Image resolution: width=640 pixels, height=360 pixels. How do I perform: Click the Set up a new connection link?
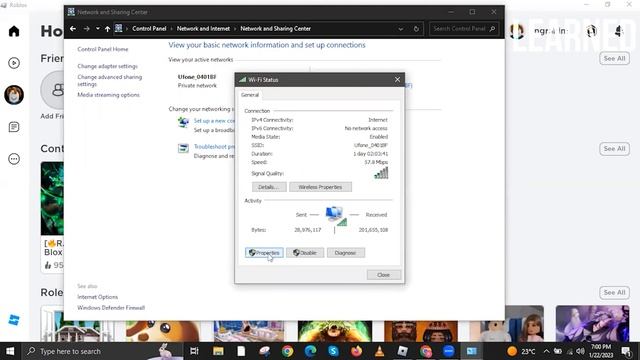point(214,121)
